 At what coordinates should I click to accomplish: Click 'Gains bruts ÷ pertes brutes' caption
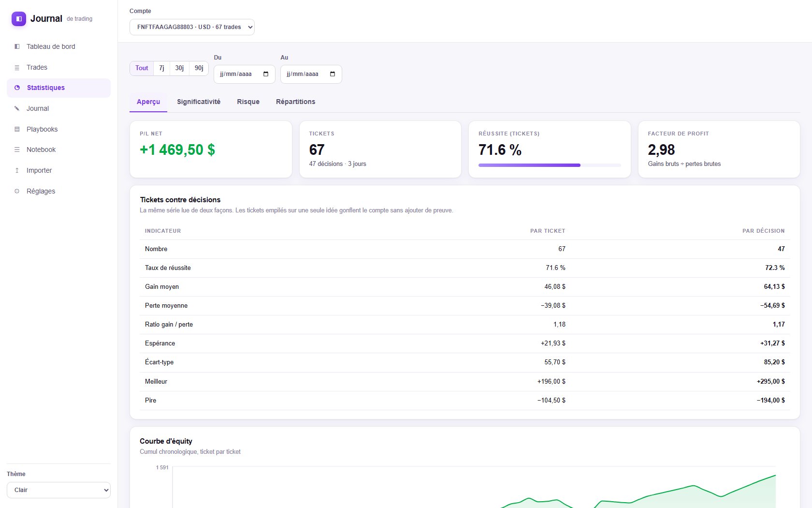(x=684, y=164)
